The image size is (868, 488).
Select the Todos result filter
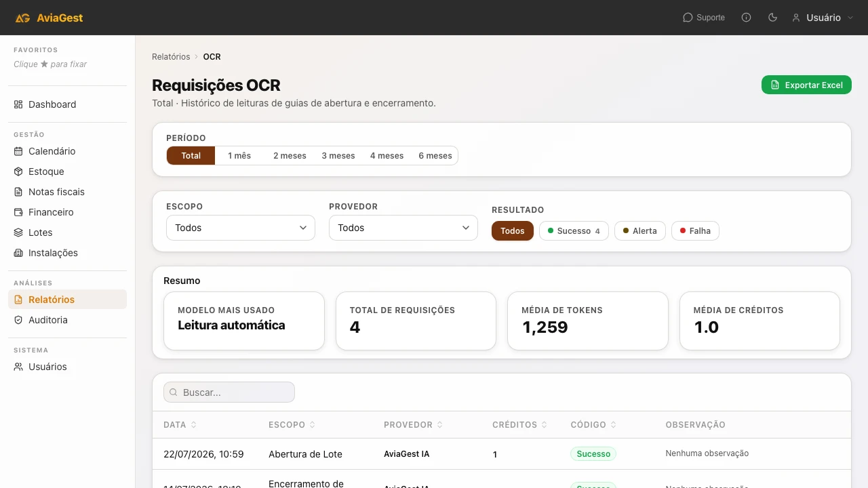[x=513, y=231]
